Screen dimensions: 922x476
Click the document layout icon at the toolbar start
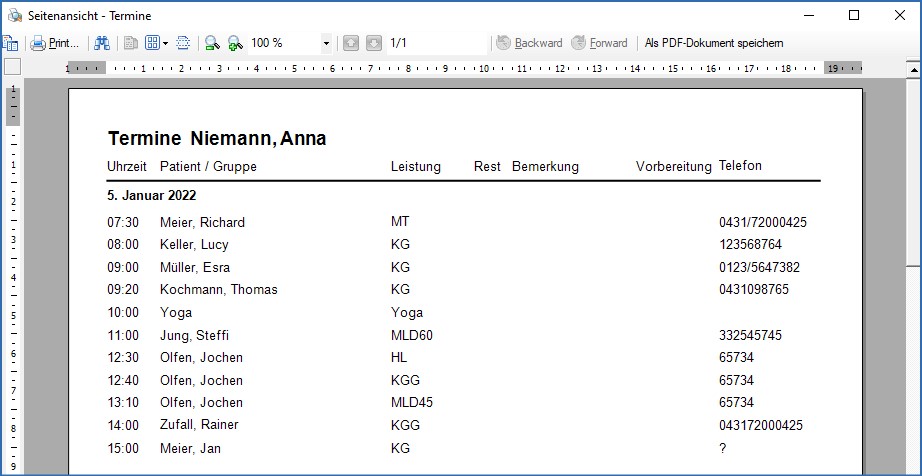[x=10, y=43]
